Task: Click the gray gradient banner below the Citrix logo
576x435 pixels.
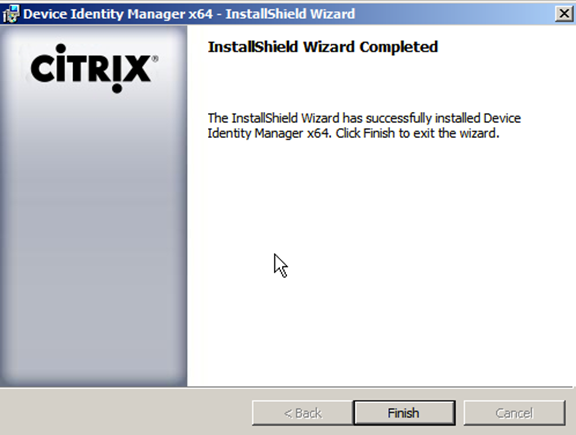Action: (x=94, y=239)
